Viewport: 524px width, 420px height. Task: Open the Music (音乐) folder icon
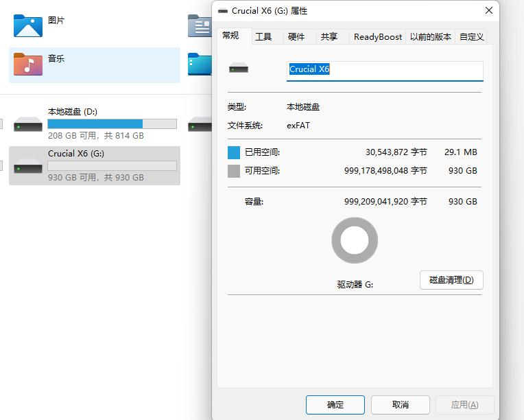click(28, 65)
